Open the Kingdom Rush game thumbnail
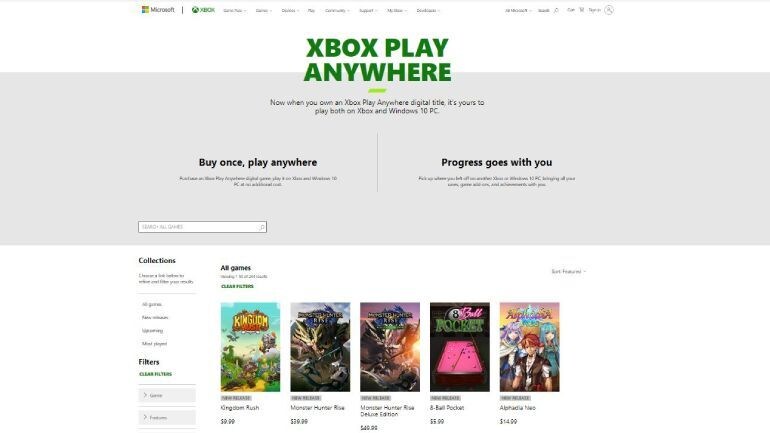770x433 pixels. pyautogui.click(x=250, y=347)
